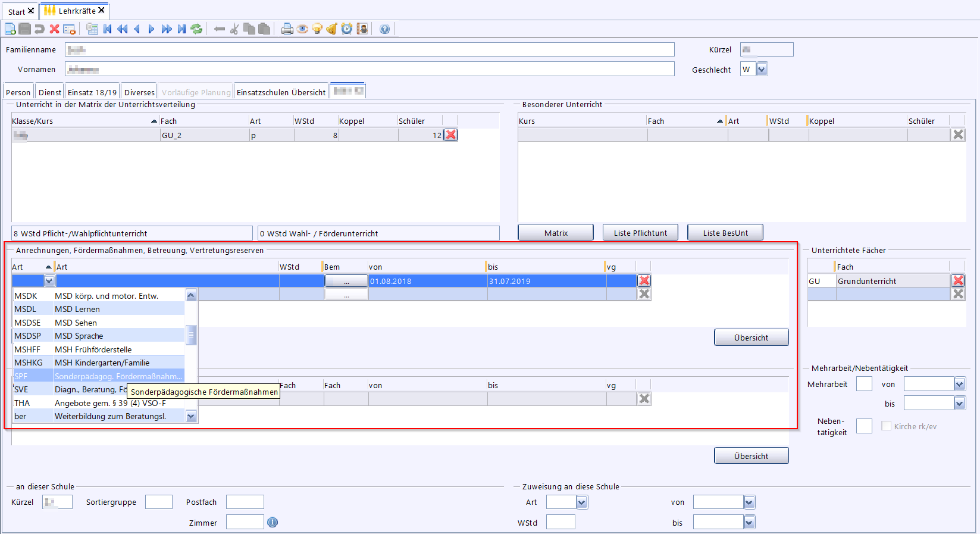
Task: Click the gray back arrow icon
Action: 220,29
